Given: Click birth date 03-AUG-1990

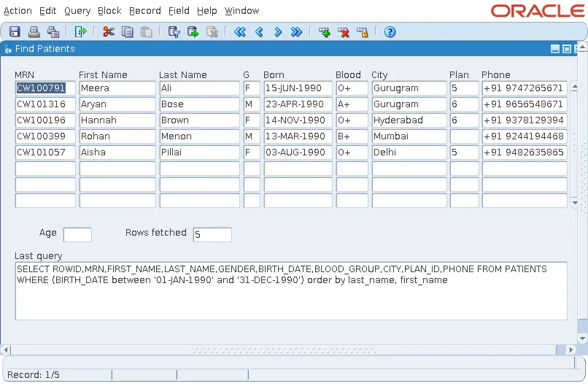Looking at the screenshot, I should tap(298, 153).
